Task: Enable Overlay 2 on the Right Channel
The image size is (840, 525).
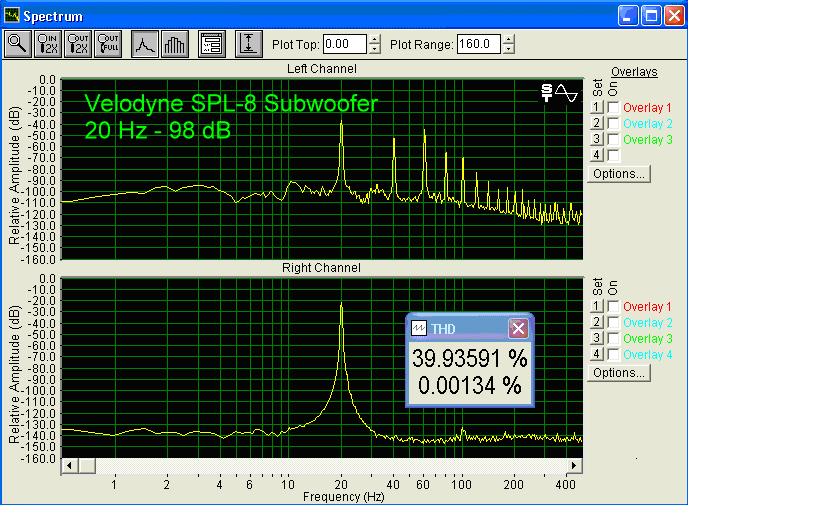Action: (x=613, y=322)
